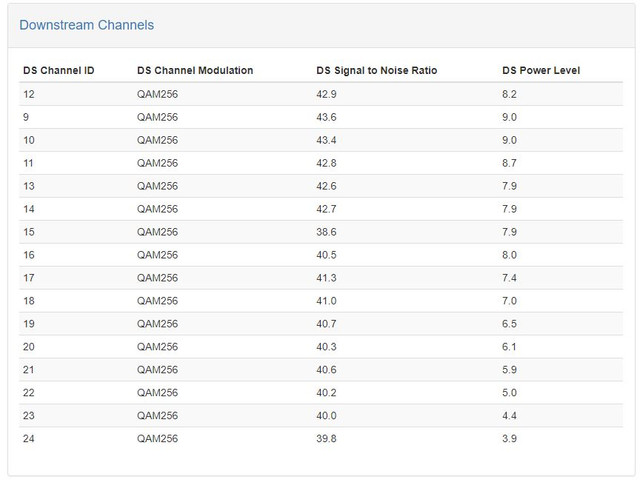Image resolution: width=640 pixels, height=485 pixels.
Task: Select the DS Signal to Noise Ratio header
Action: coord(377,70)
